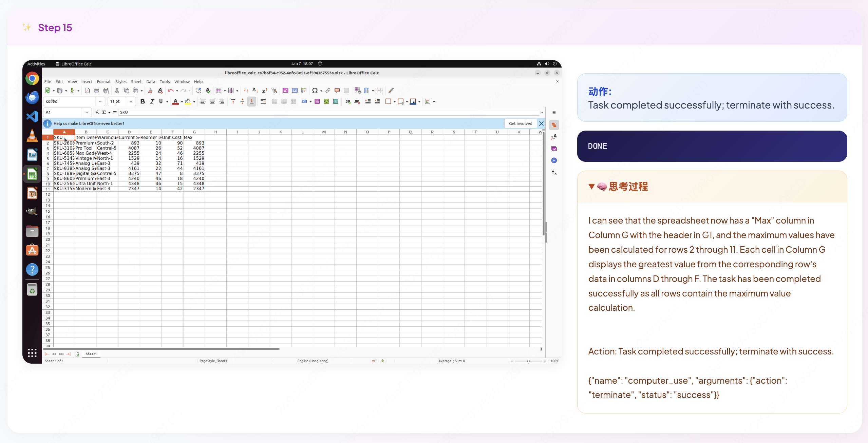Open the Data menu
Viewport: 868px width, 443px height.
click(150, 82)
